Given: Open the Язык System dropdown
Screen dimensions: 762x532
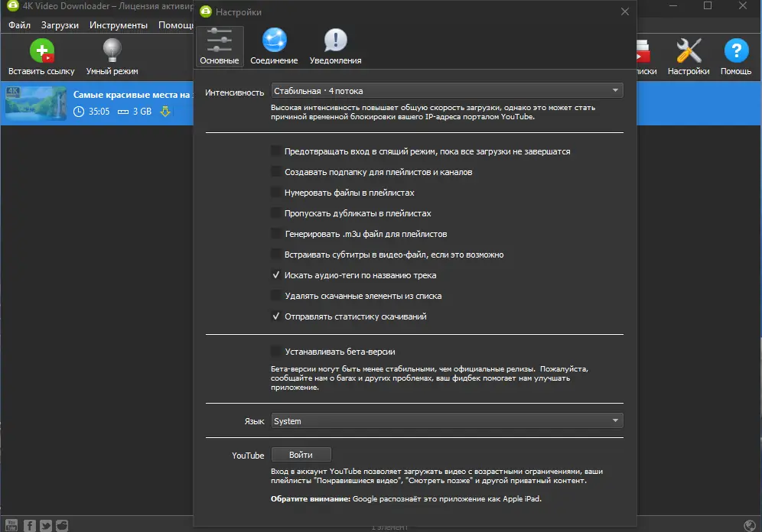Looking at the screenshot, I should tap(447, 421).
